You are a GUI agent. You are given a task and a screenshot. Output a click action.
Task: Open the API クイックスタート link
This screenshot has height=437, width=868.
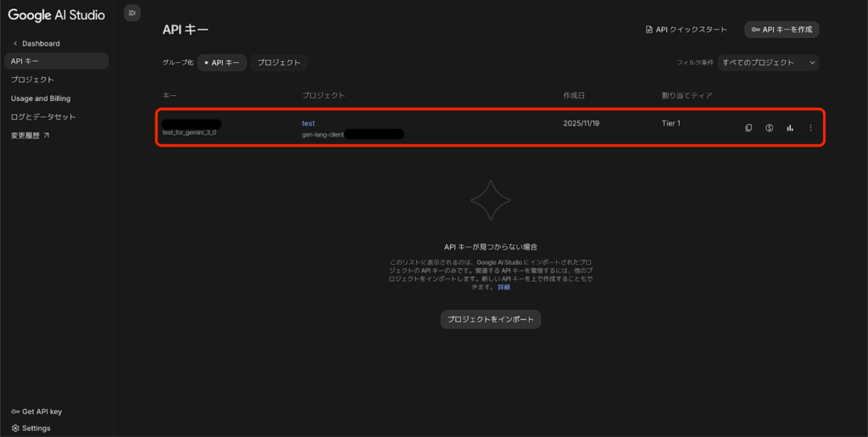686,30
